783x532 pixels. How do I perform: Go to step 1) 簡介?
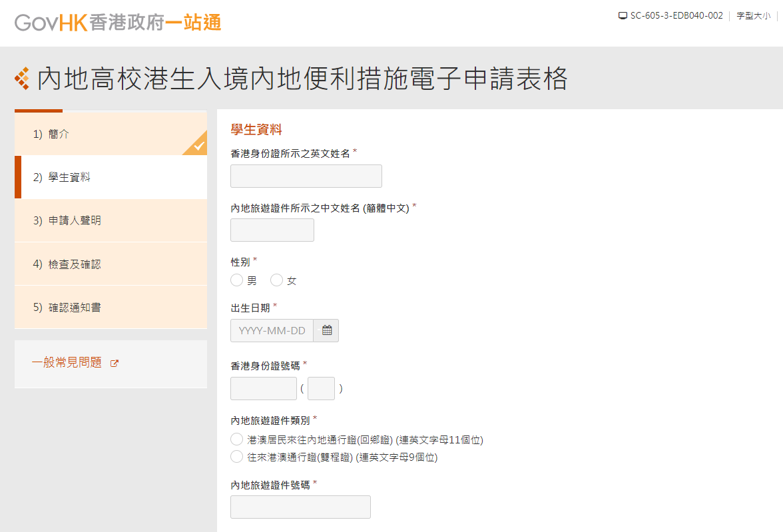[60, 134]
